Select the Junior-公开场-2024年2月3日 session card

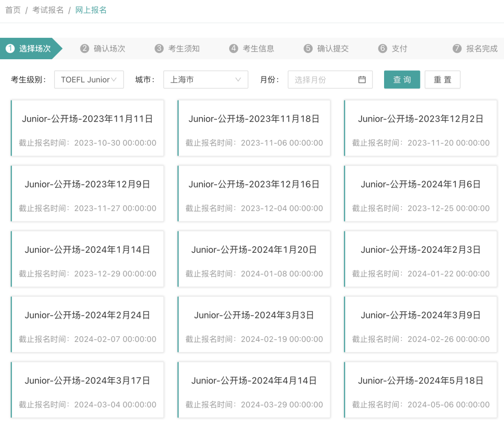click(x=421, y=259)
